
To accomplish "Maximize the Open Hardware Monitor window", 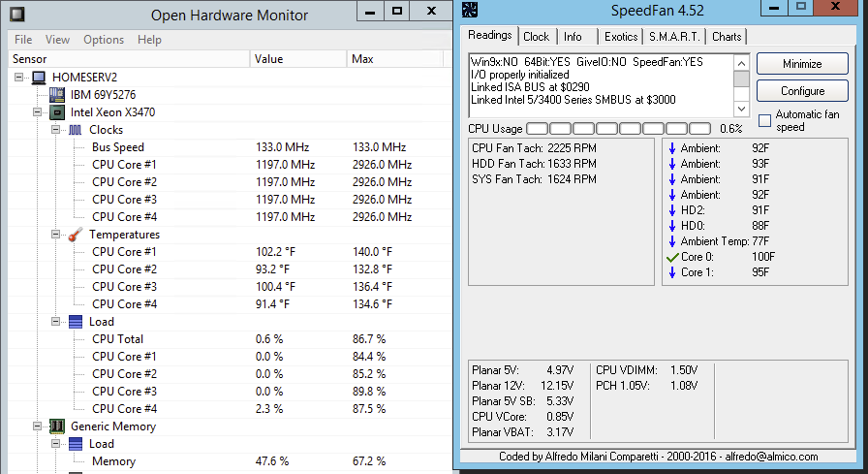I will [397, 11].
